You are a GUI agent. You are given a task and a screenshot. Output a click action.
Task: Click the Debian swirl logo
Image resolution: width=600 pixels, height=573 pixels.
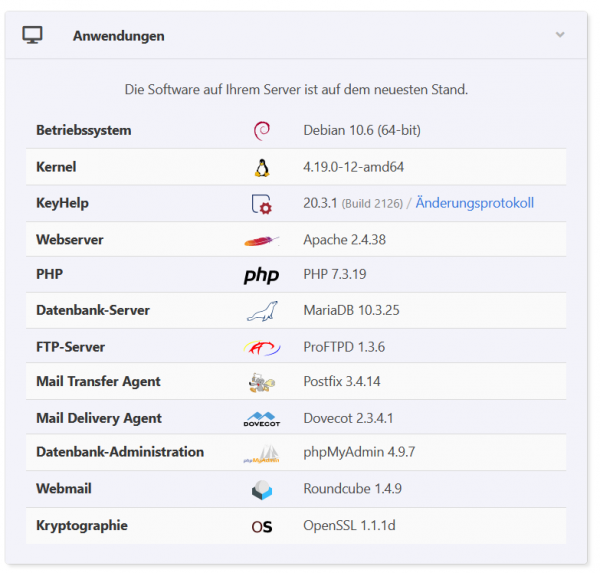[262, 131]
